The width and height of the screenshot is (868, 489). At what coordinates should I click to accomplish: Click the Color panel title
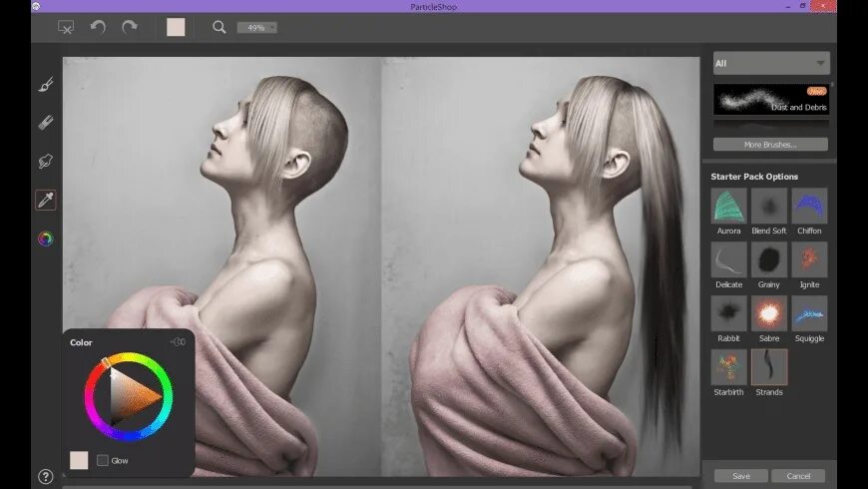[81, 342]
